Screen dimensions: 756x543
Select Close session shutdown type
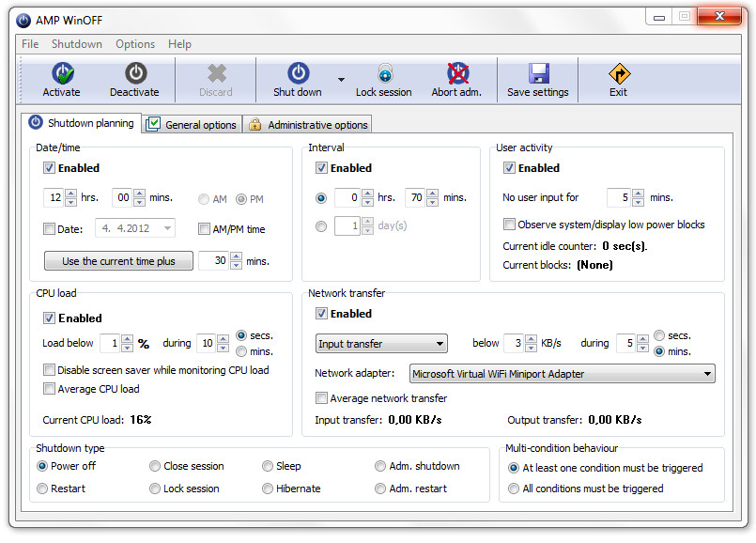click(x=155, y=466)
